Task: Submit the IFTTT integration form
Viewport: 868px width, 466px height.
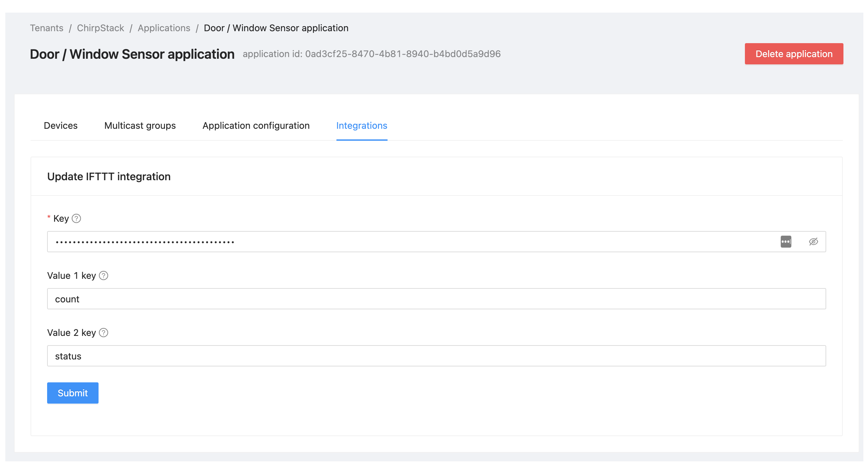Action: 72,393
